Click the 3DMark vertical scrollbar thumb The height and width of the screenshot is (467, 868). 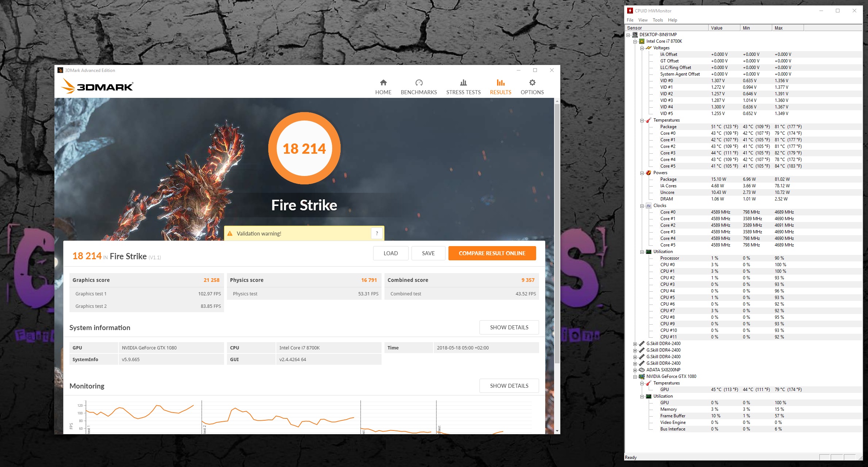click(557, 234)
